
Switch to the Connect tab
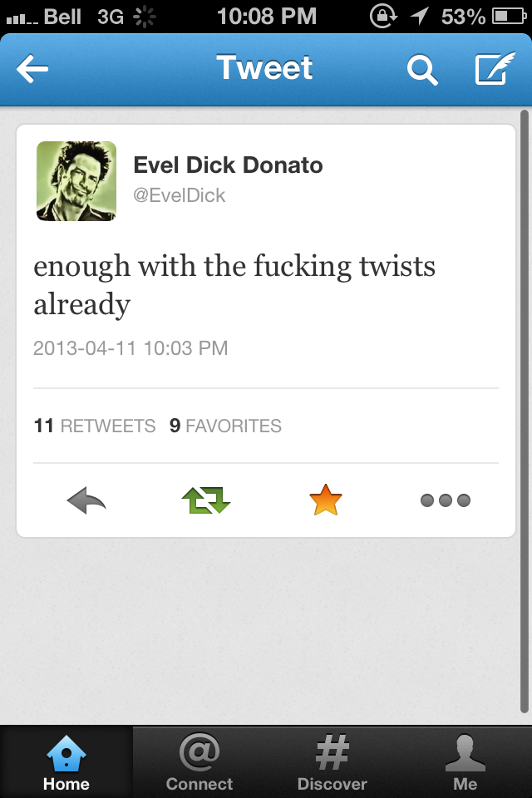click(199, 762)
